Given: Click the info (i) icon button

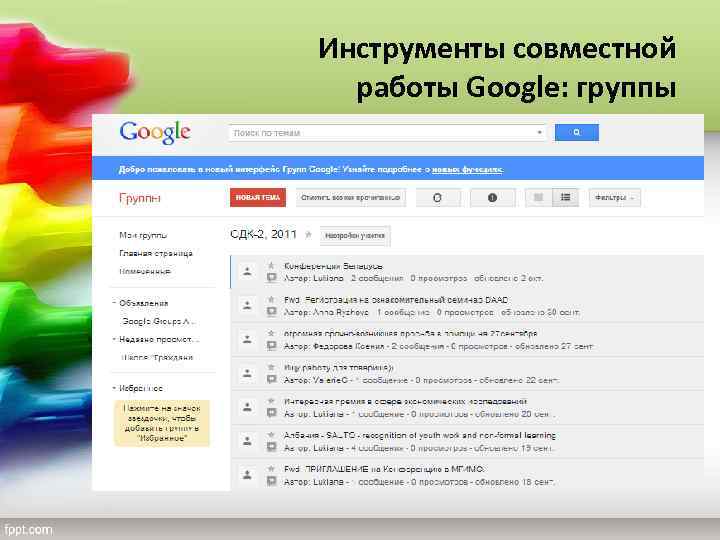Looking at the screenshot, I should pos(492,197).
